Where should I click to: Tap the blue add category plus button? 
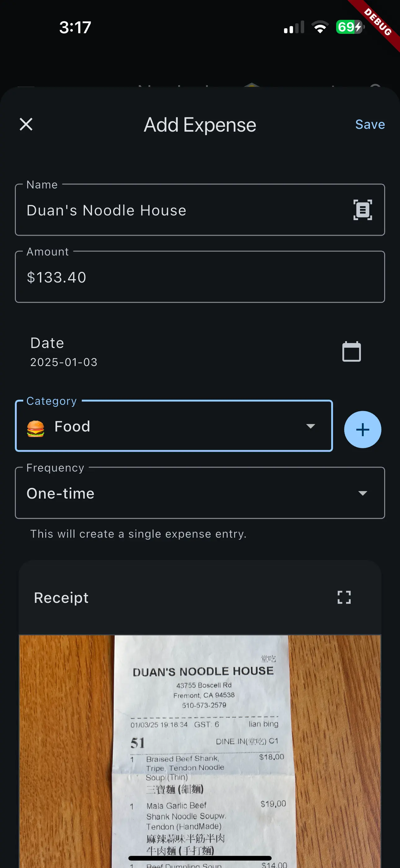[x=362, y=429]
